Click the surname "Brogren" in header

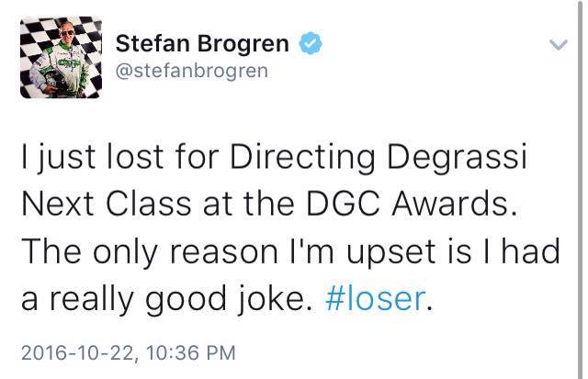pos(240,42)
